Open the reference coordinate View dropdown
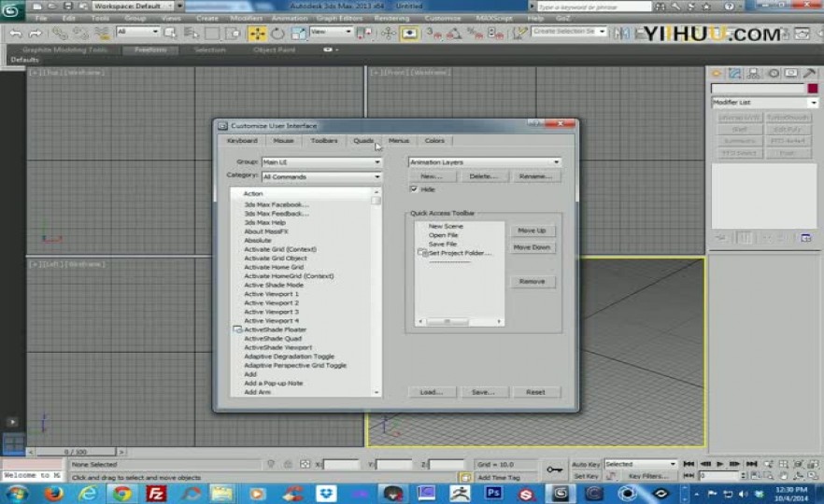Viewport: 824px width, 504px height. (331, 32)
